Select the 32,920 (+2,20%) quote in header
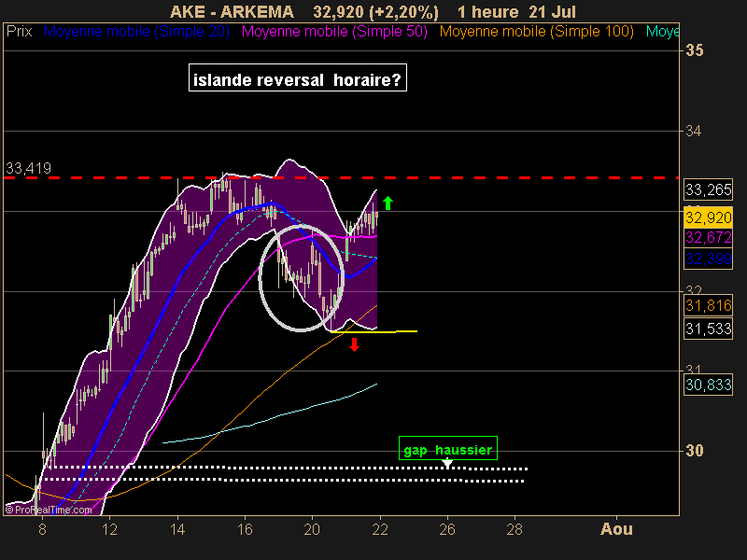This screenshot has height=560, width=747. pos(375,12)
